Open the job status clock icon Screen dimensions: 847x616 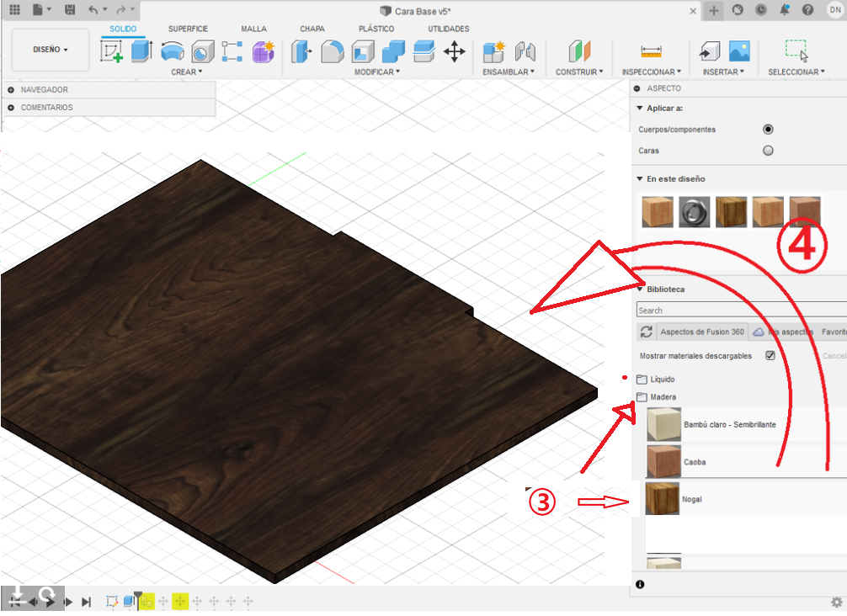click(760, 10)
